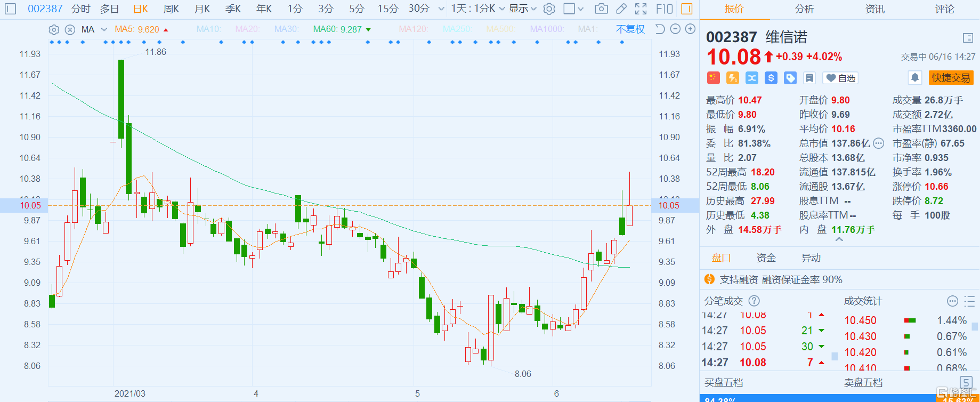Open the list view icon for 成交统计
Viewport: 980px width, 402px height.
(970, 301)
